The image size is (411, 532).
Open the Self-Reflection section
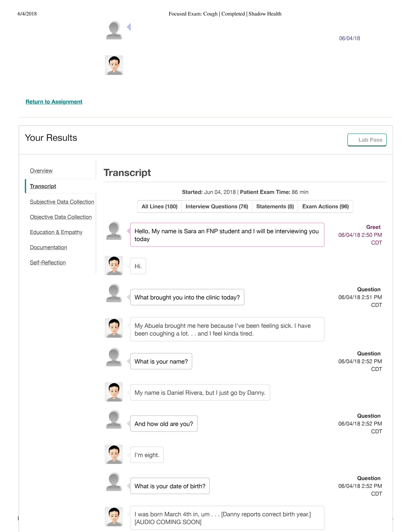(47, 262)
